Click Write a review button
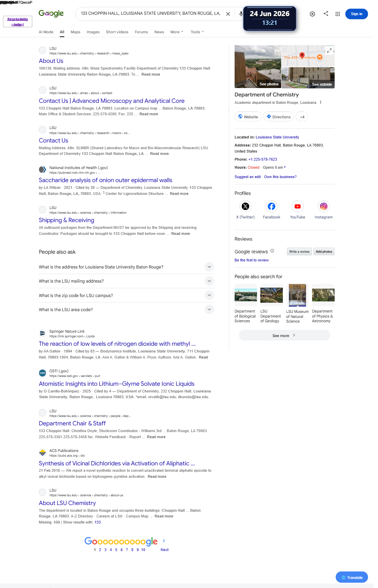The width and height of the screenshot is (378, 588). pyautogui.click(x=299, y=251)
